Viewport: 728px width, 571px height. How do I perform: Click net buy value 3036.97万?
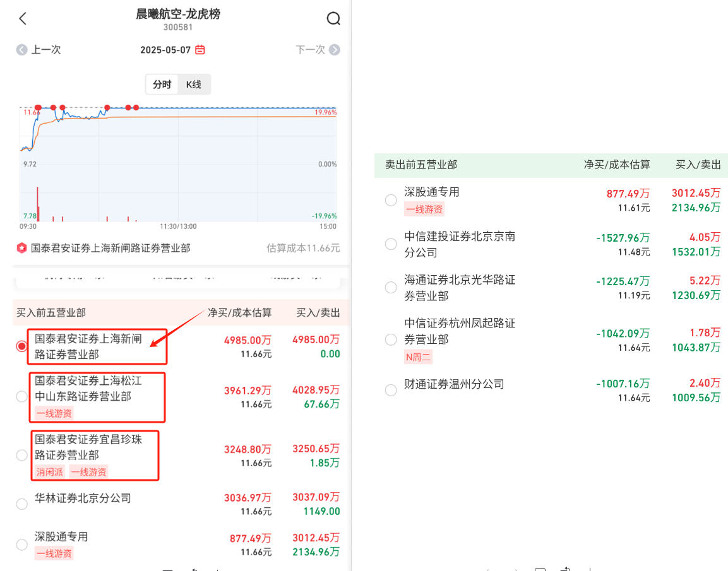(248, 498)
